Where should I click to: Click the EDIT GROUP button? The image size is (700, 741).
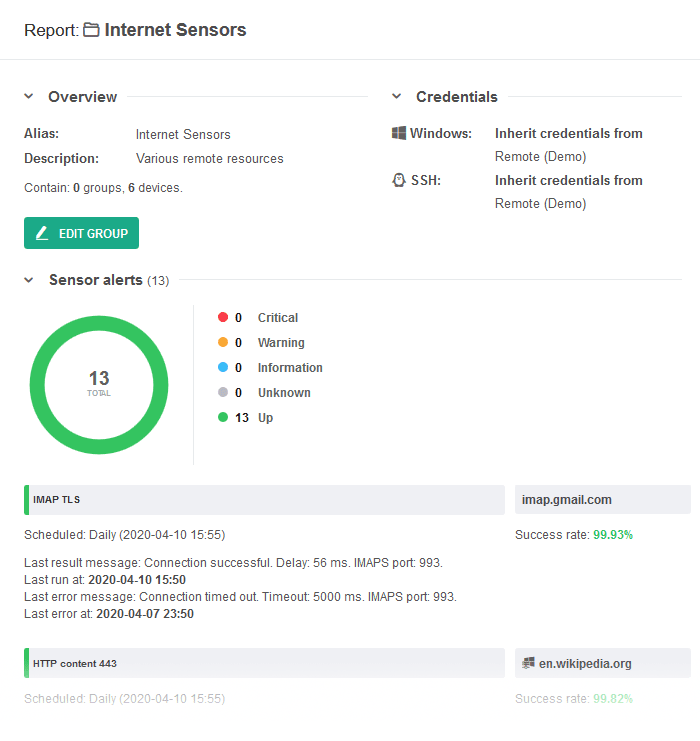tap(81, 233)
